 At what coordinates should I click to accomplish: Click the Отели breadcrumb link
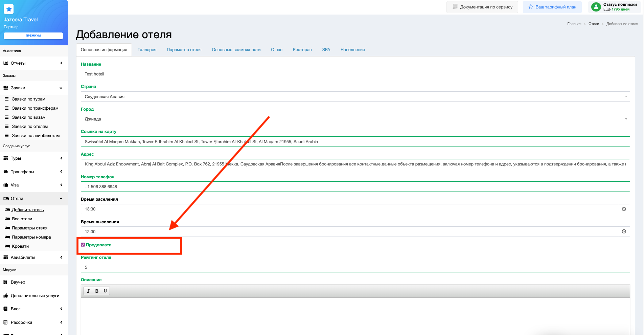[594, 24]
